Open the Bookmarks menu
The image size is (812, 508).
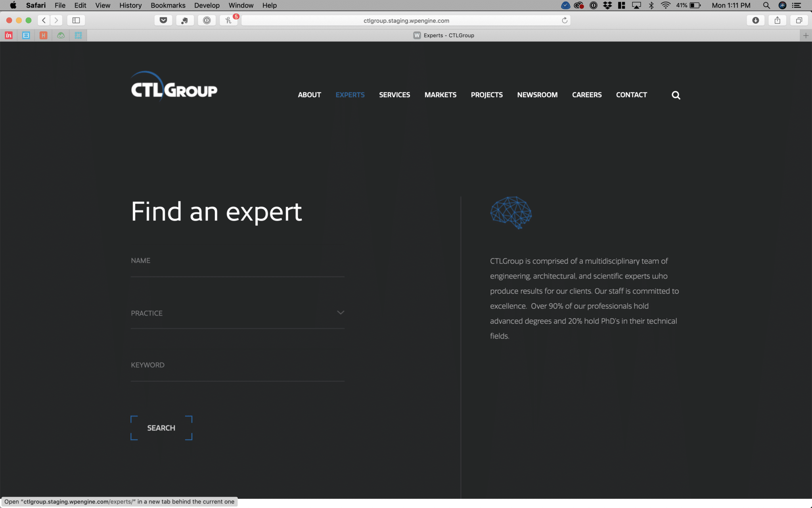pos(168,5)
